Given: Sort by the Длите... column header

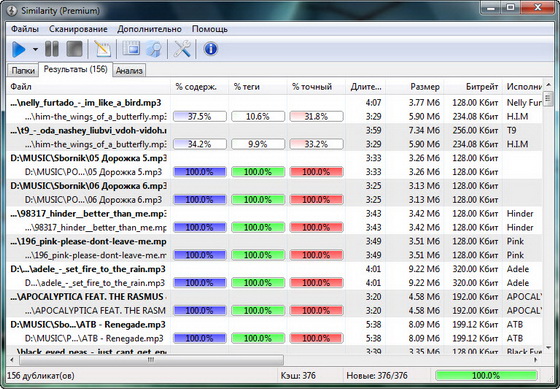Looking at the screenshot, I should click(365, 86).
